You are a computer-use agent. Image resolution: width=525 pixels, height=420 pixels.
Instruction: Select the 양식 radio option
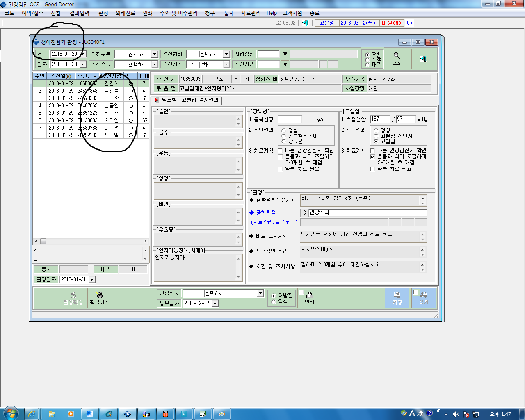tap(274, 302)
